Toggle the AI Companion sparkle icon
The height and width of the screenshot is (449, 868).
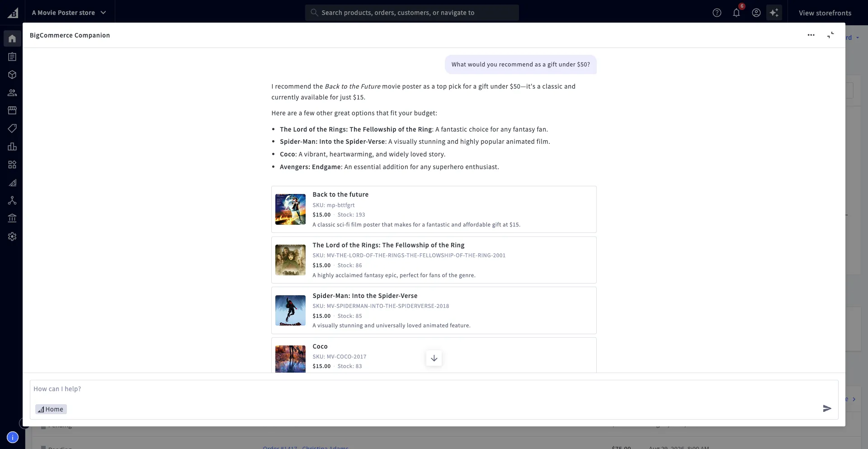coord(774,13)
